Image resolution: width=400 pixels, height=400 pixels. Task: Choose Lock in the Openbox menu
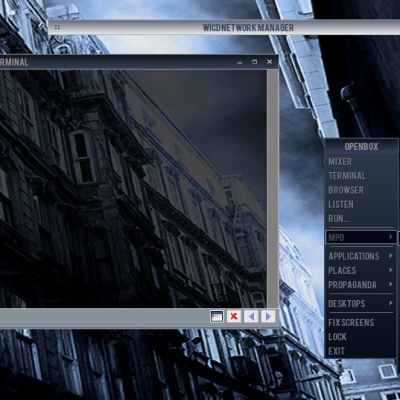pyautogui.click(x=361, y=337)
